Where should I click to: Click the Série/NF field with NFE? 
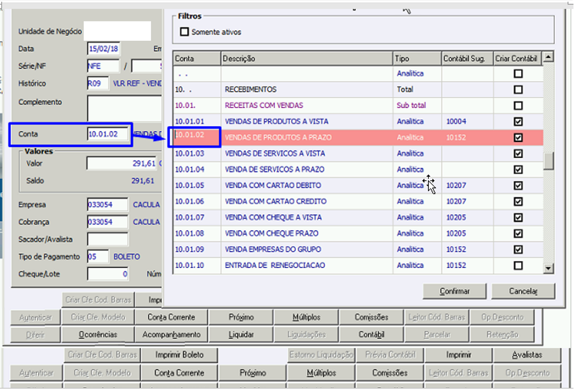click(103, 66)
